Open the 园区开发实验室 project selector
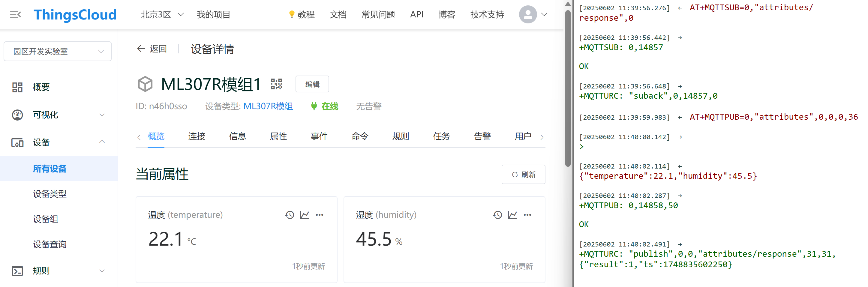868x287 pixels. tap(58, 51)
